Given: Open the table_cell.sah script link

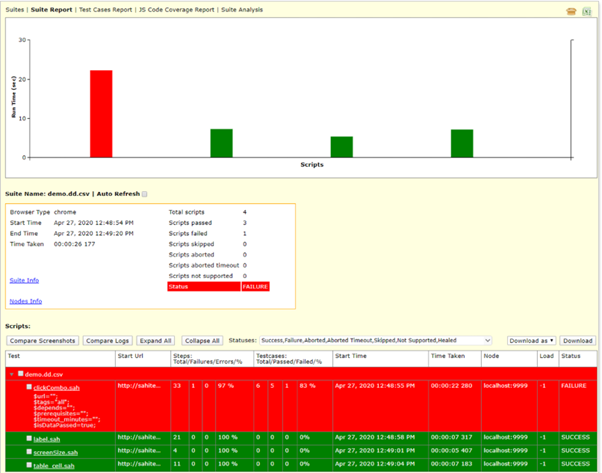Looking at the screenshot, I should tap(54, 466).
